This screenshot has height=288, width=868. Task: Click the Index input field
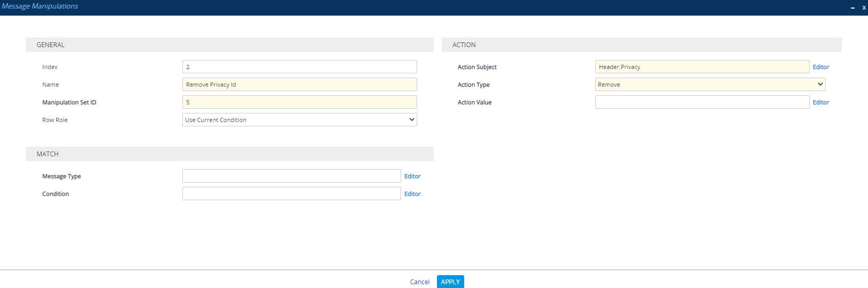point(299,67)
